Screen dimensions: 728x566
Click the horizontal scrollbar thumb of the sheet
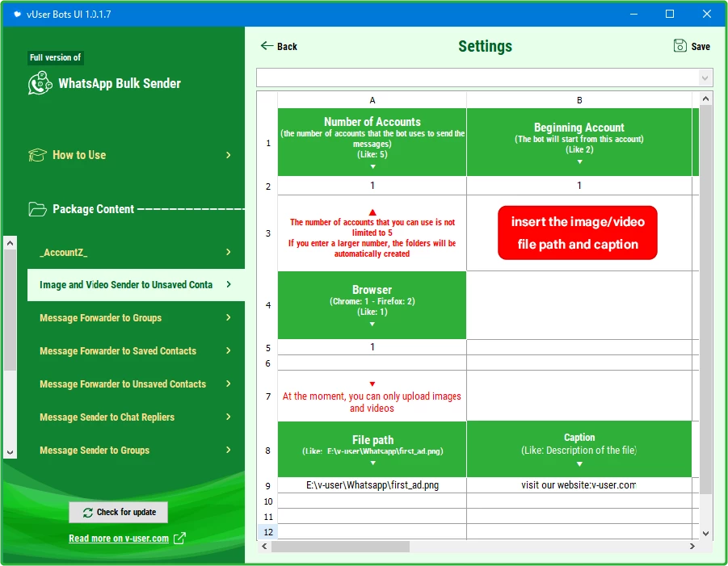pos(340,547)
